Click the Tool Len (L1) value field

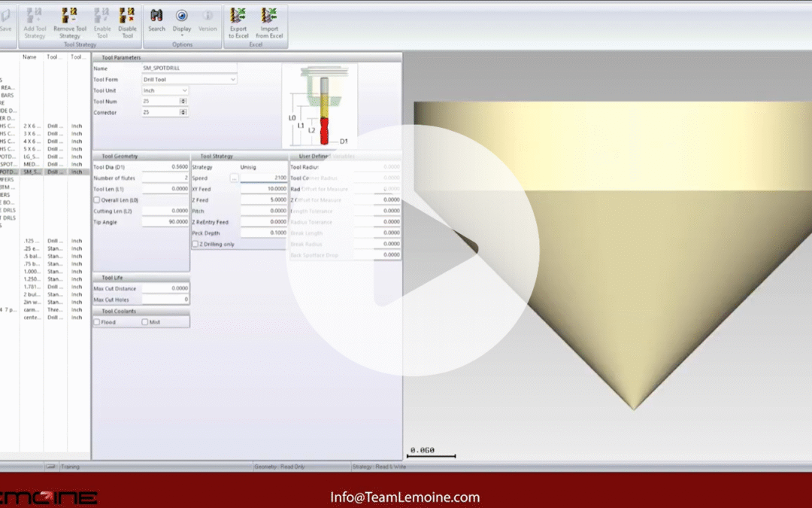point(165,189)
